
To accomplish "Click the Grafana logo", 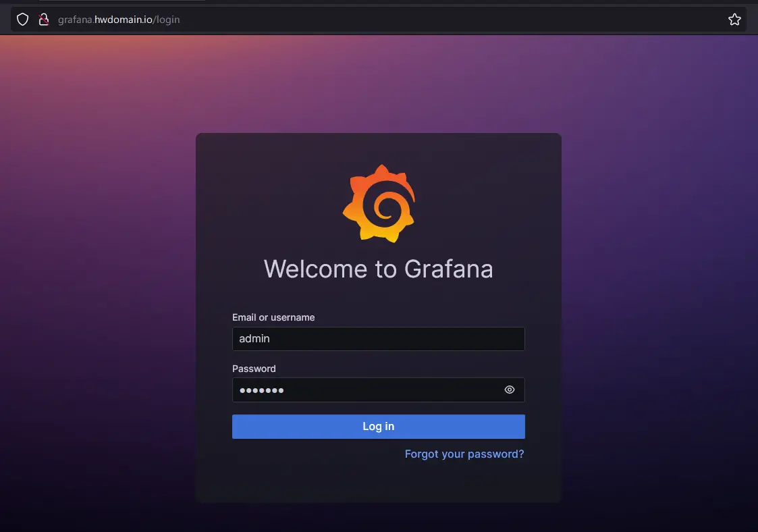I will (379, 204).
